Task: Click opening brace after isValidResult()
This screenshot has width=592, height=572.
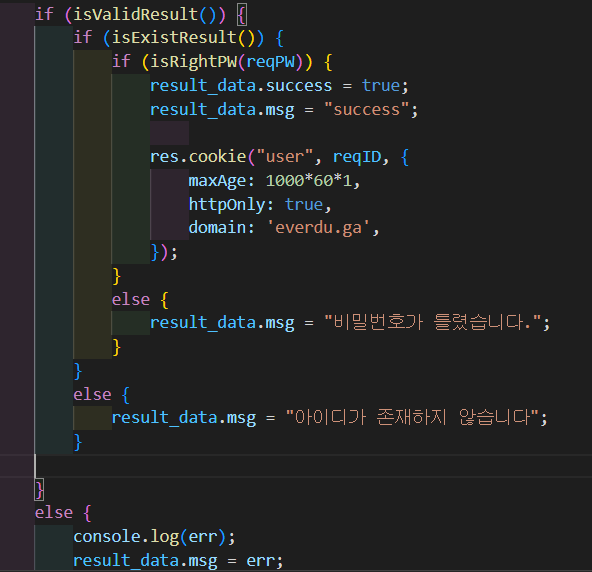Action: [242, 15]
